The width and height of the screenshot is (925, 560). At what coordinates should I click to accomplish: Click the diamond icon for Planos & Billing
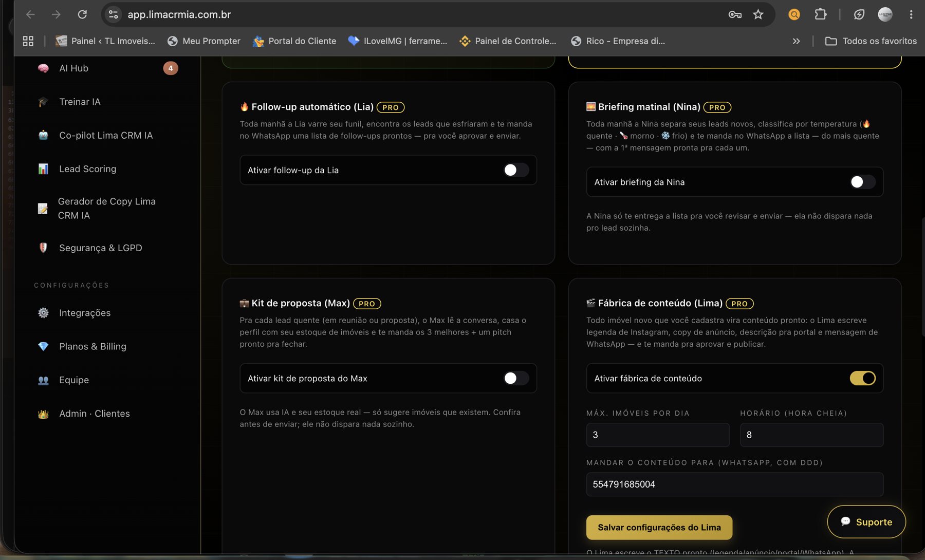[x=43, y=346]
